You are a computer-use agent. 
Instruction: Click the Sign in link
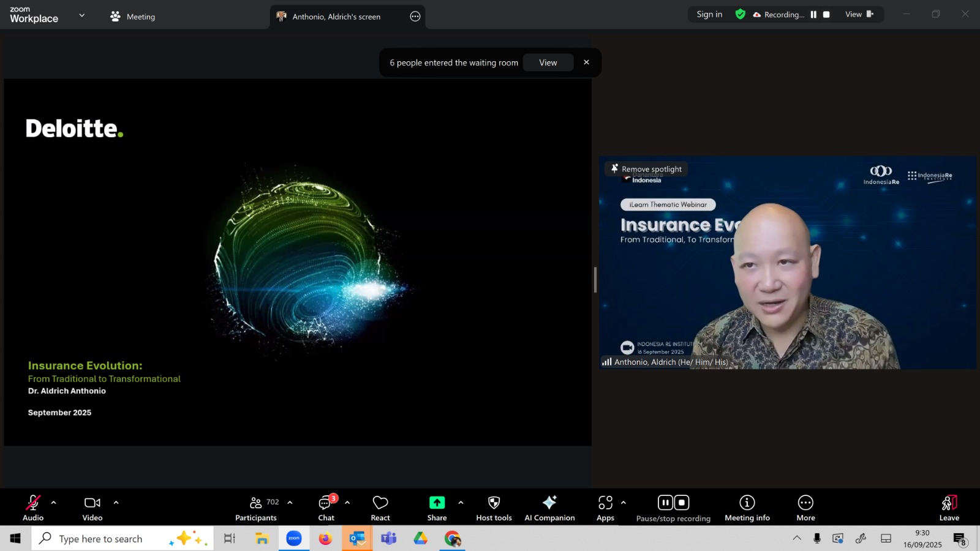709,14
